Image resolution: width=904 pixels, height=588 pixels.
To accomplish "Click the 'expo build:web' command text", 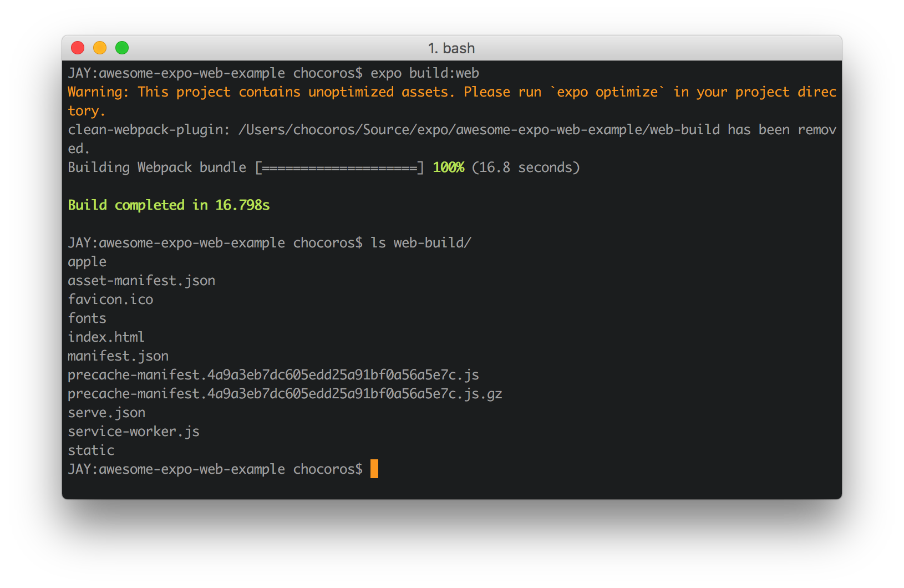I will click(x=425, y=73).
